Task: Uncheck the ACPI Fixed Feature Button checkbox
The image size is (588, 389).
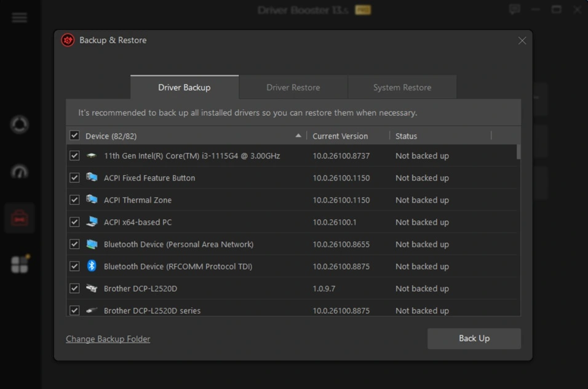Action: tap(74, 177)
